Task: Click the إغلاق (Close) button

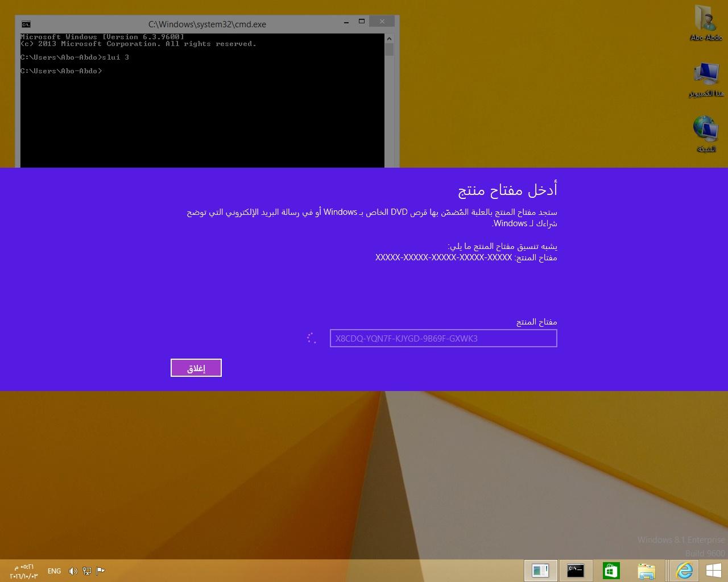Action: coord(196,368)
